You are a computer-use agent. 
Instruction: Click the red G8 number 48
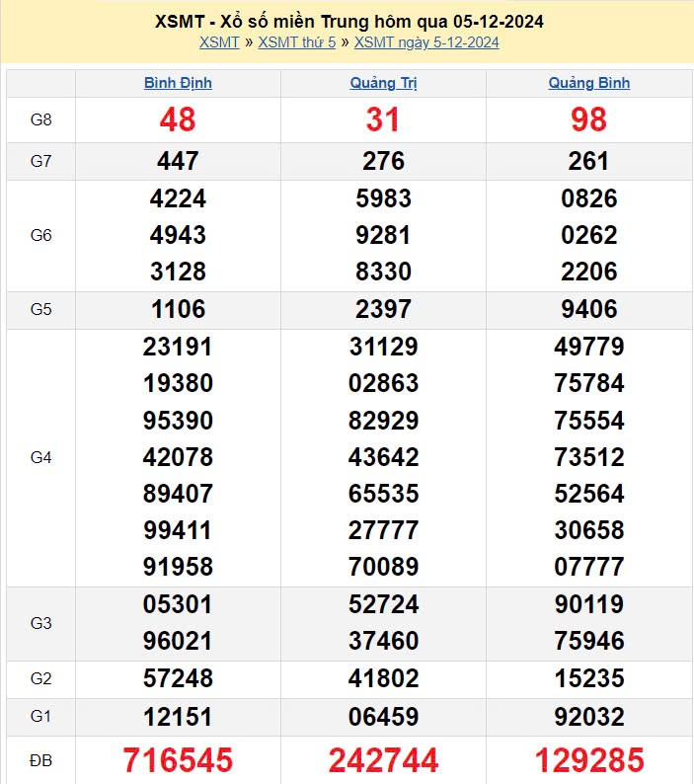pyautogui.click(x=178, y=120)
